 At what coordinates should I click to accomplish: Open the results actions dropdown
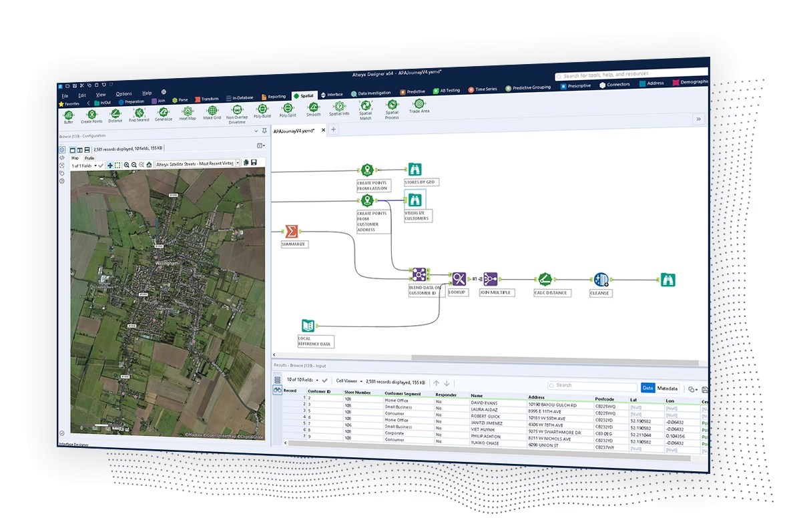pyautogui.click(x=693, y=389)
